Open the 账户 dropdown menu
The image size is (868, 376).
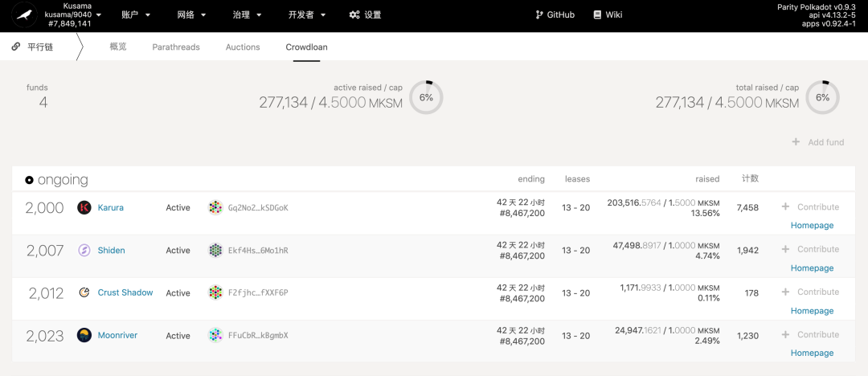coord(136,15)
